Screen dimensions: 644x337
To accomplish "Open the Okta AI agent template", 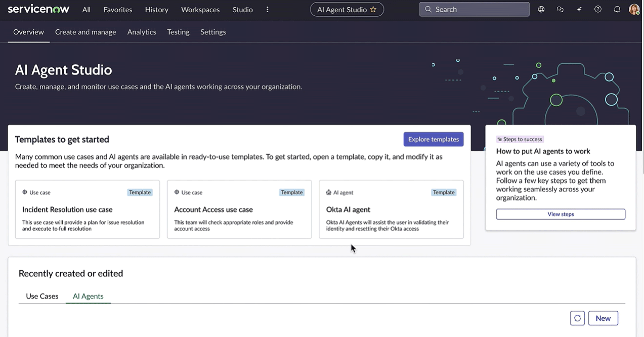I will (392, 209).
